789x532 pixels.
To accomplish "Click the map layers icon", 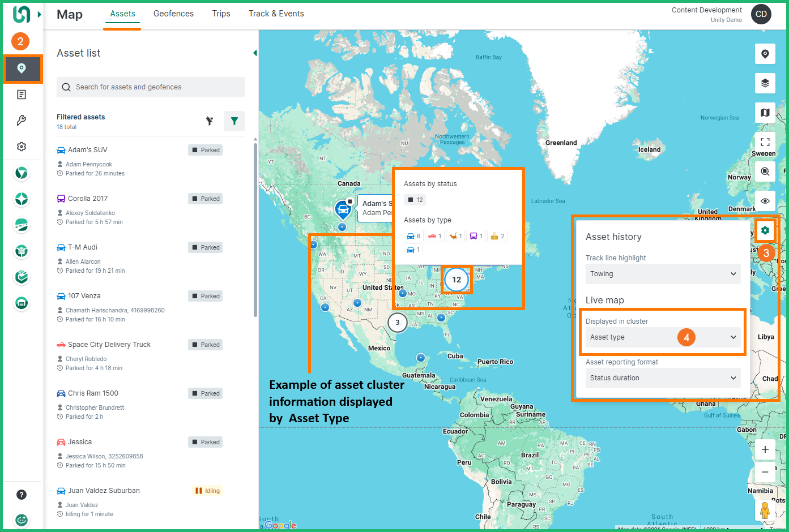I will (x=765, y=83).
